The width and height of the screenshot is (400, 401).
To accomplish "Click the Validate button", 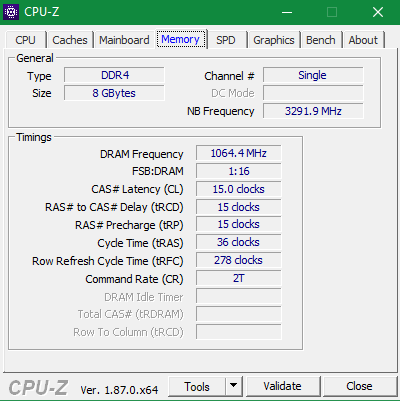I will [282, 386].
